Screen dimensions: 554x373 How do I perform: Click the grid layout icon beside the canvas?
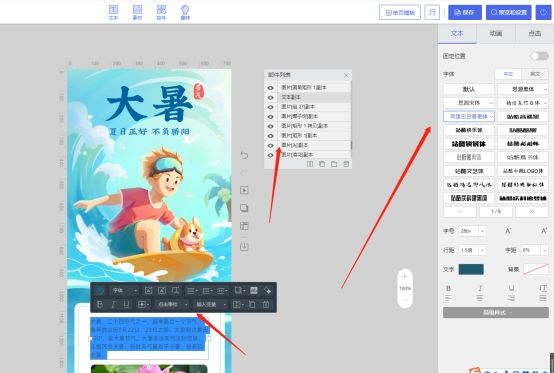(x=244, y=226)
